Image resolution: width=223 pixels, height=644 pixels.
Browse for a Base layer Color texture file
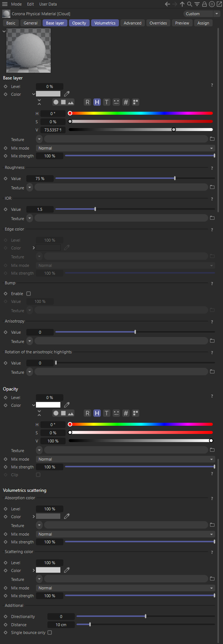[212, 139]
